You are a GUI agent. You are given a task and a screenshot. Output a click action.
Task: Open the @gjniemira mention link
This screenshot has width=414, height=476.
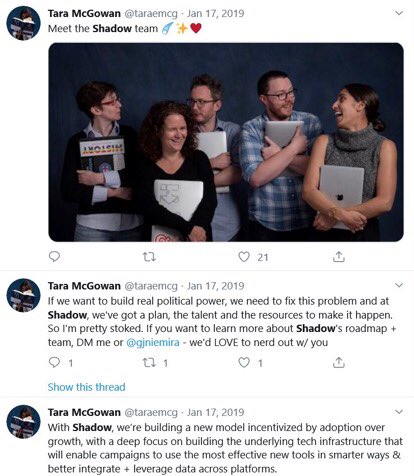tap(153, 342)
